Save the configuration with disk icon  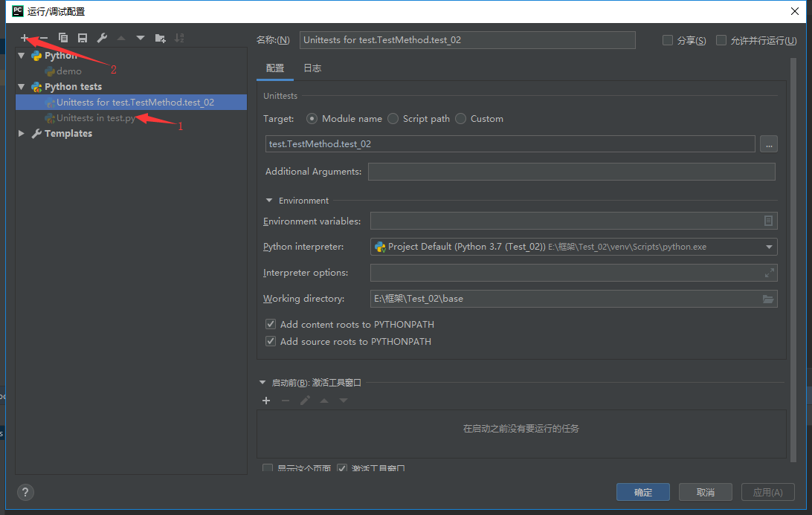(83, 38)
